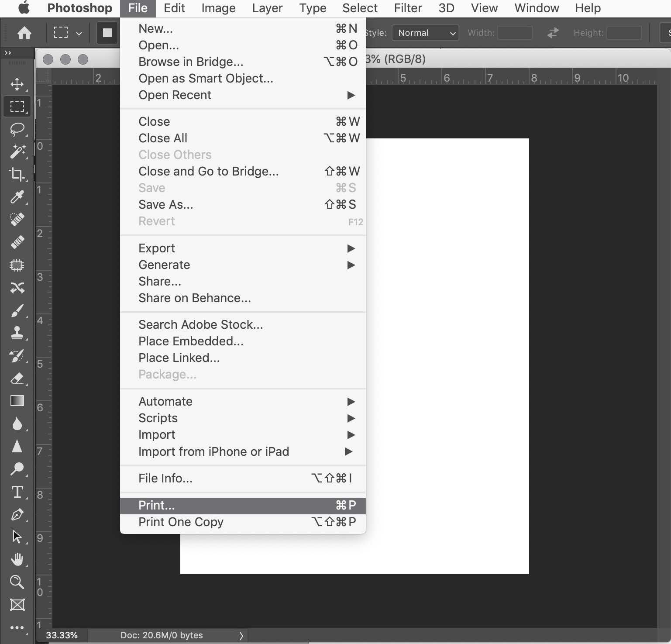Swap width and height values

(x=553, y=33)
